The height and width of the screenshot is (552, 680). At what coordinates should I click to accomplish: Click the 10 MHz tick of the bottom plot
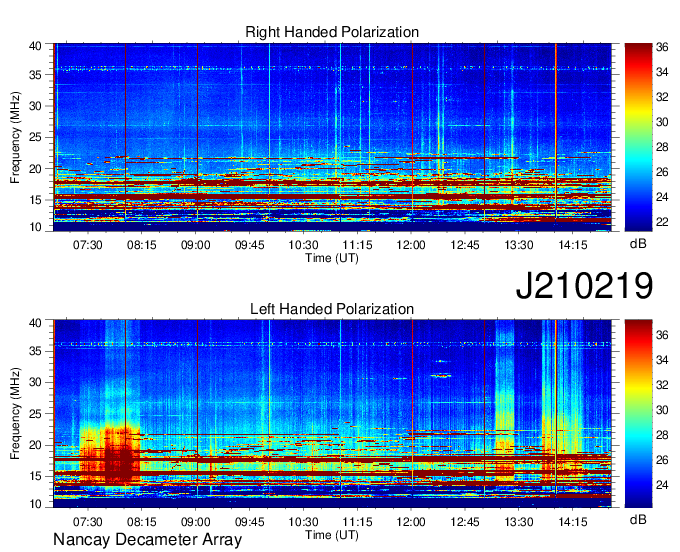[x=35, y=504]
